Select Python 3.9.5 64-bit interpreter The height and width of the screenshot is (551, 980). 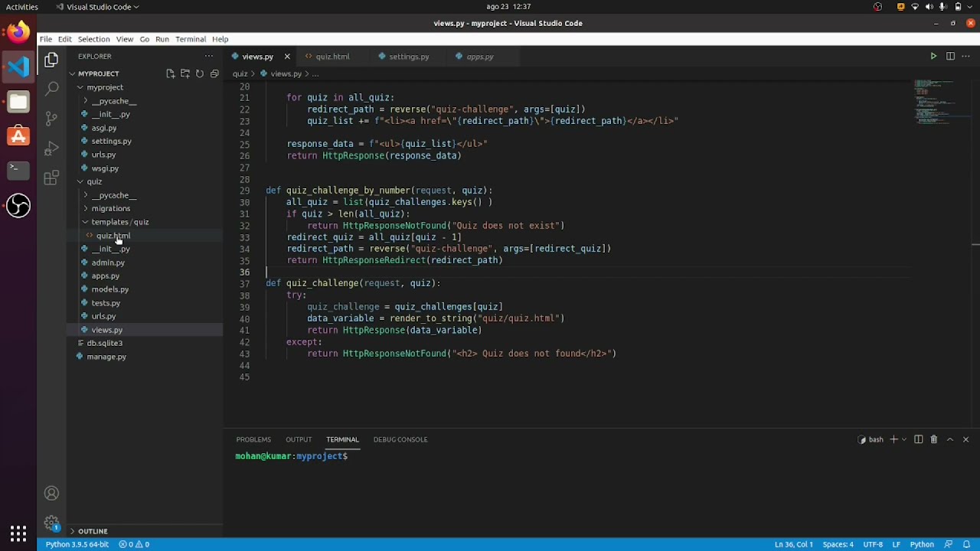pos(77,544)
